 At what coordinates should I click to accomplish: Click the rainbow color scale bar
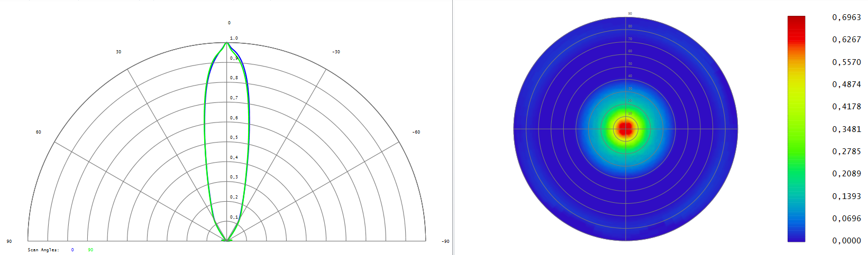click(x=796, y=129)
